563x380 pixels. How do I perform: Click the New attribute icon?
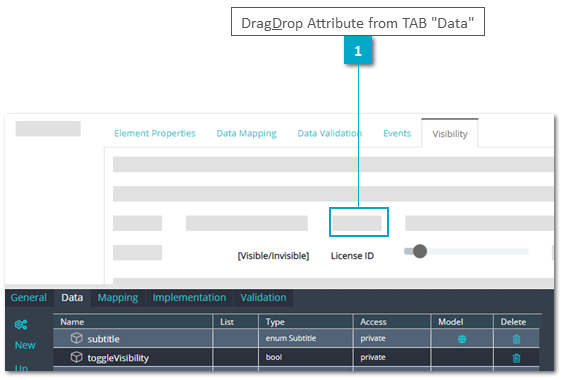click(x=21, y=325)
